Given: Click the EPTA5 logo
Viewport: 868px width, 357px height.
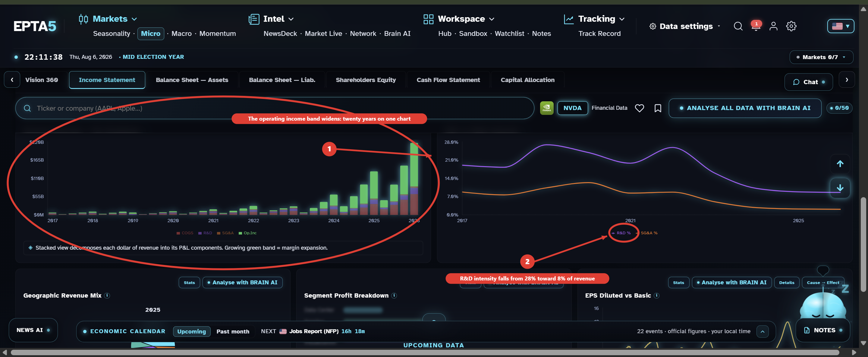Looking at the screenshot, I should click(x=35, y=26).
